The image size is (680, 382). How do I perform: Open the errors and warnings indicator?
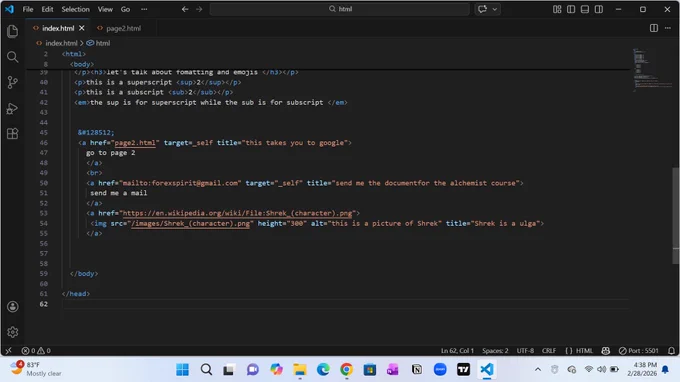click(36, 350)
